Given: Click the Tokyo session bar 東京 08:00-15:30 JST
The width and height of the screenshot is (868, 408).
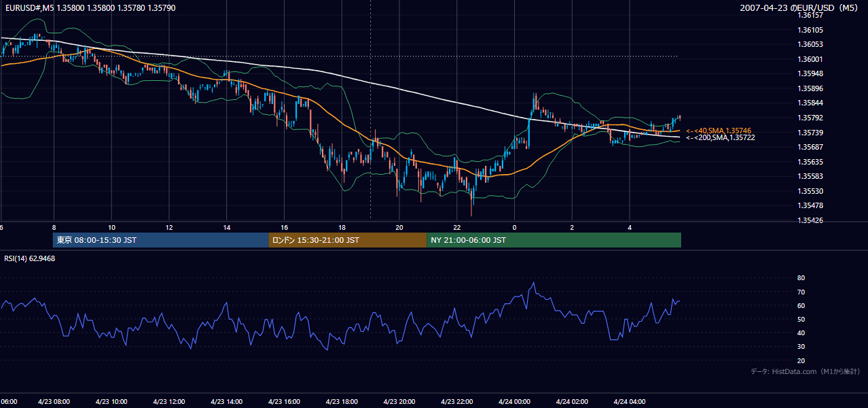Looking at the screenshot, I should coord(161,240).
